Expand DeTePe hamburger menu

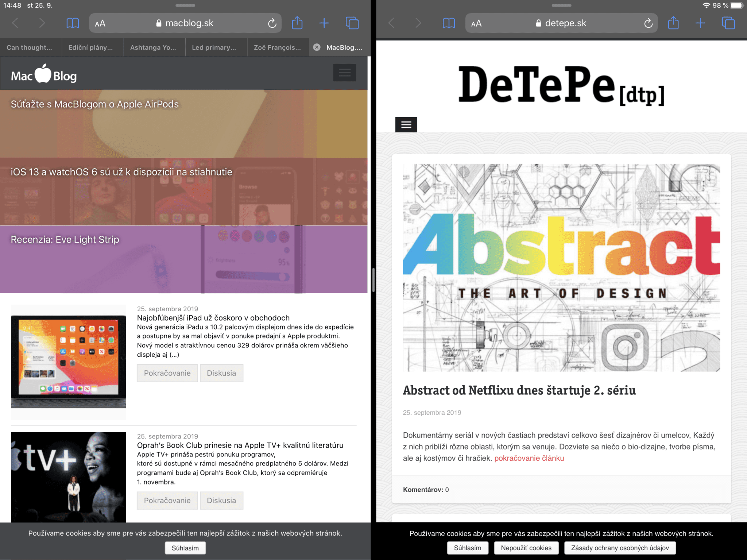(x=406, y=125)
